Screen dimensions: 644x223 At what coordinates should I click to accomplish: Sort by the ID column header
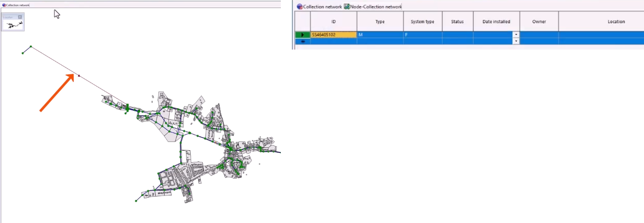click(x=333, y=21)
